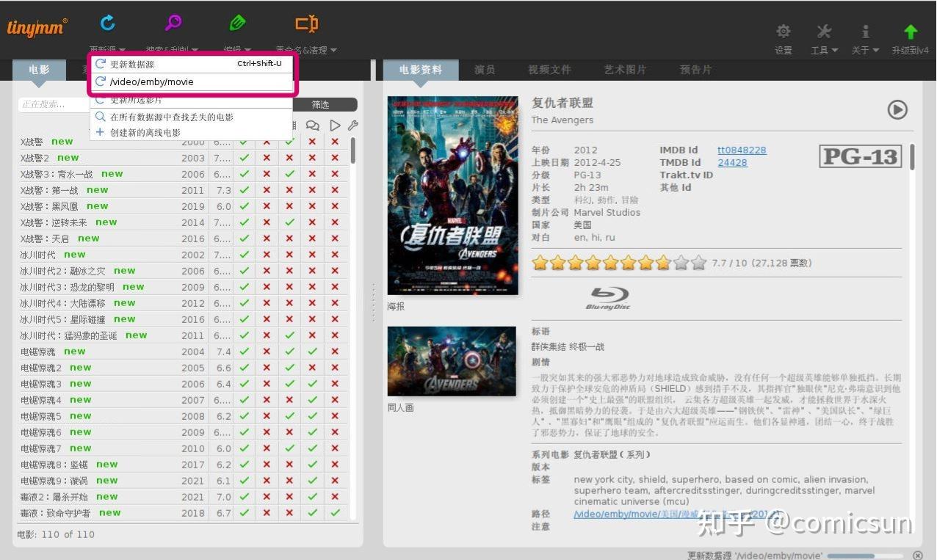Click the 筛选 filter button

tap(321, 103)
